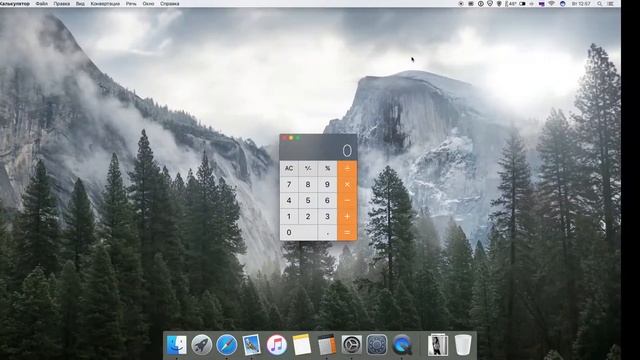
Task: Select the divide operator key
Action: [347, 168]
